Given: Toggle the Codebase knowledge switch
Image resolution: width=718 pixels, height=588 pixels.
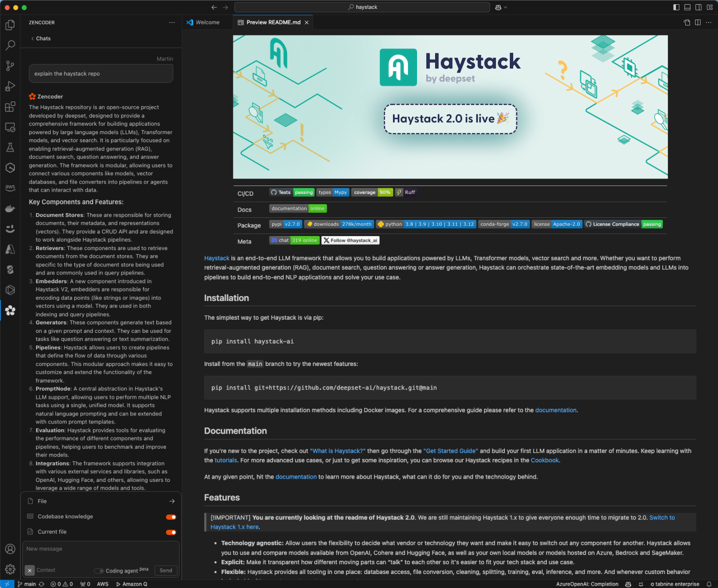Looking at the screenshot, I should (x=171, y=517).
